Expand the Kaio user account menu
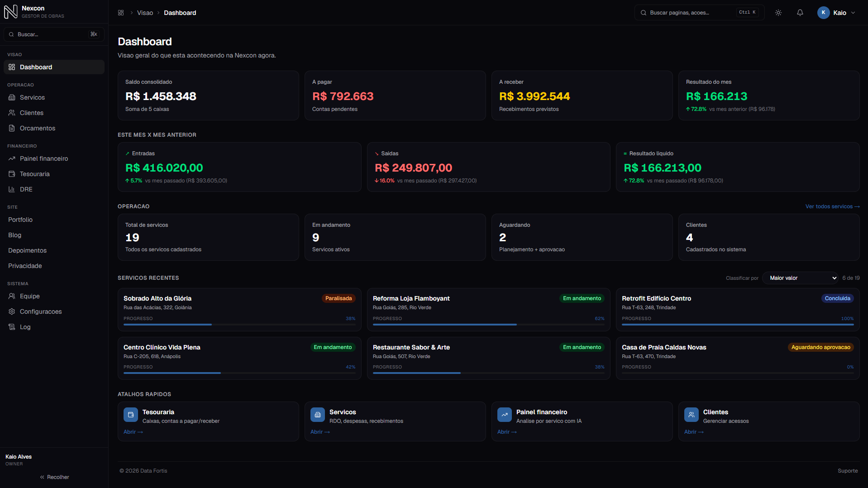The height and width of the screenshot is (488, 868). click(x=836, y=13)
